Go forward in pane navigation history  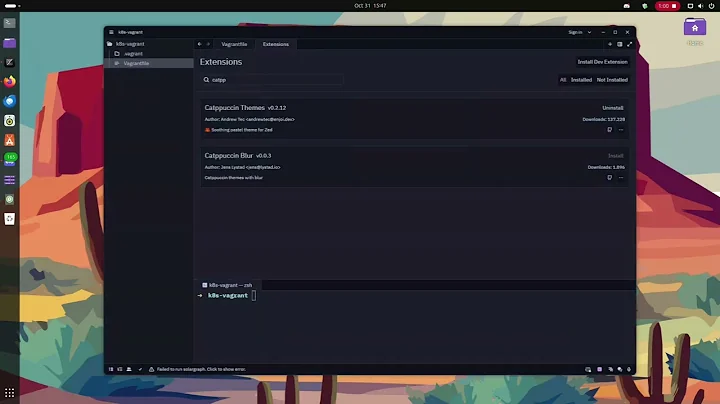click(208, 44)
